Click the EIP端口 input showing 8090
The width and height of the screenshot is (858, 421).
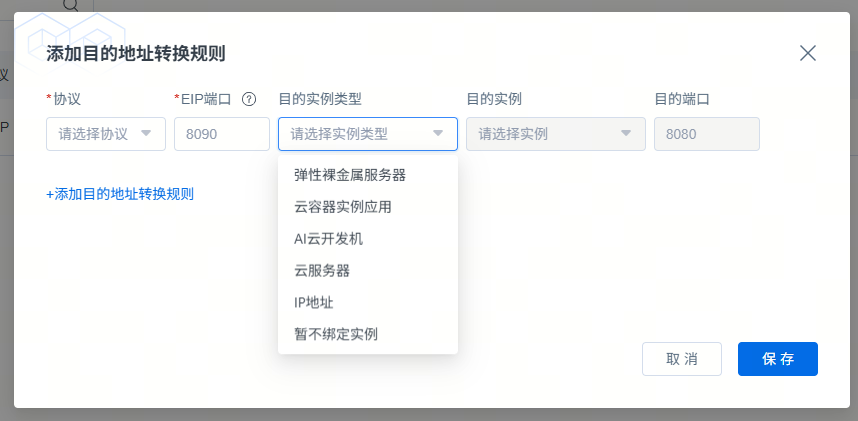coord(221,134)
